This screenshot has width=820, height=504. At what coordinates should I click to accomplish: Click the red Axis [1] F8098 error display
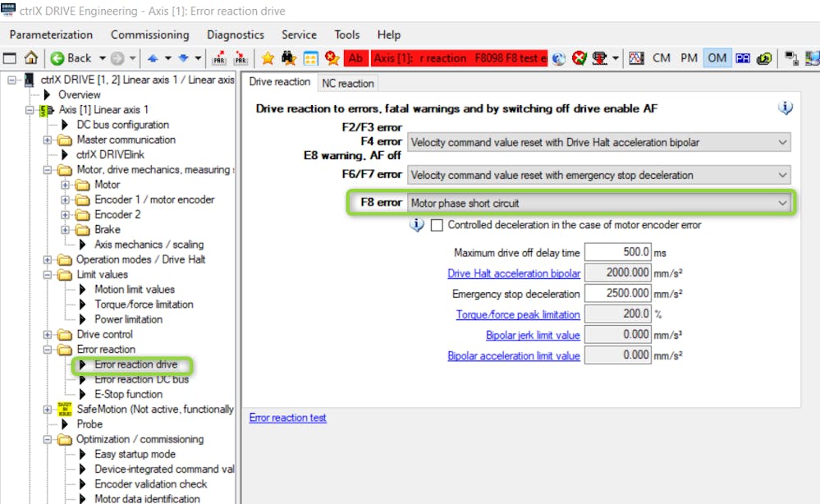(x=459, y=58)
